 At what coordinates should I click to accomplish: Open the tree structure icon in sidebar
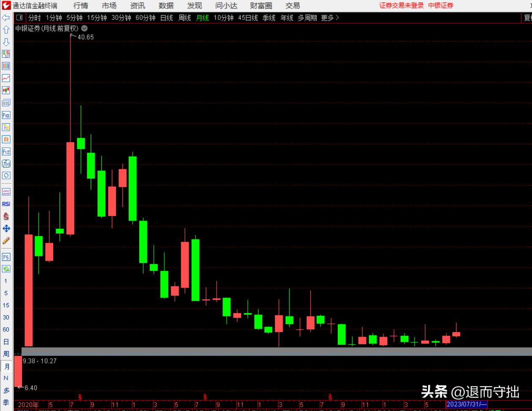[6, 127]
